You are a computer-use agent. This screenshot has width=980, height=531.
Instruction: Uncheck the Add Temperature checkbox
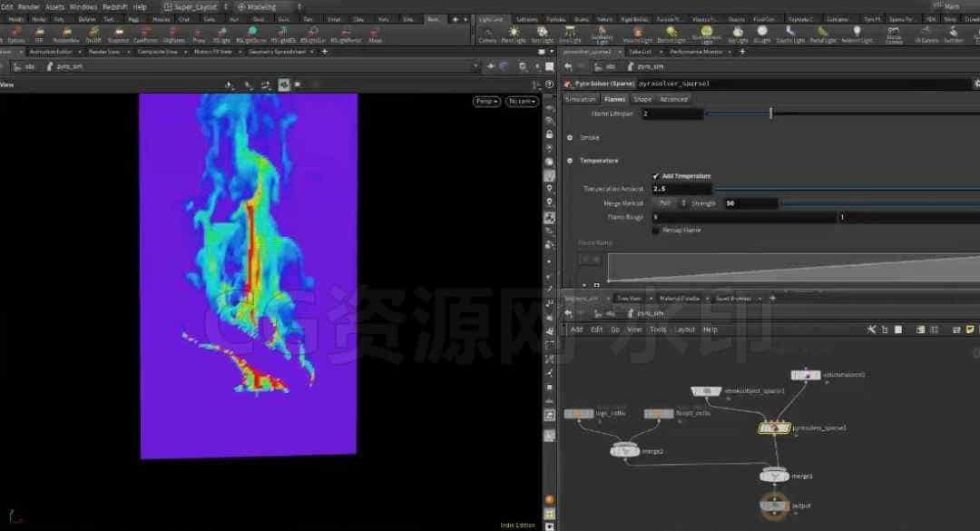[x=655, y=176]
